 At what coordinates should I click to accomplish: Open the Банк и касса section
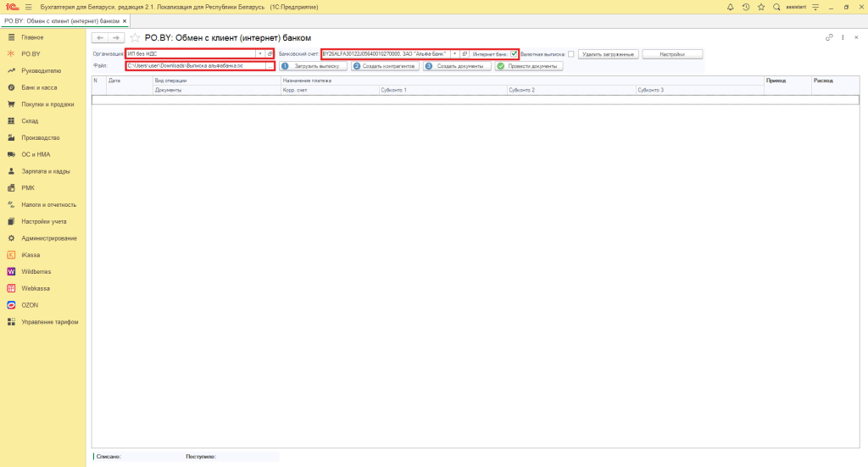point(40,87)
